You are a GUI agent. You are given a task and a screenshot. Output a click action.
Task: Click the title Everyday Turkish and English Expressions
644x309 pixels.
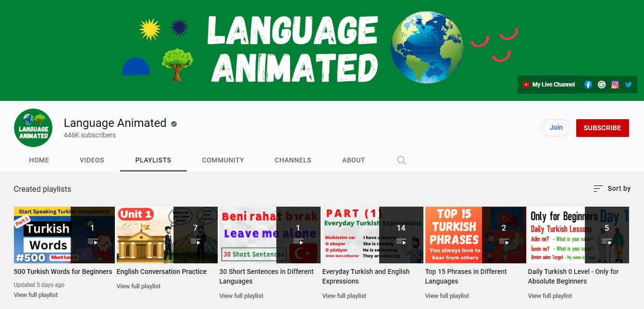(x=366, y=276)
